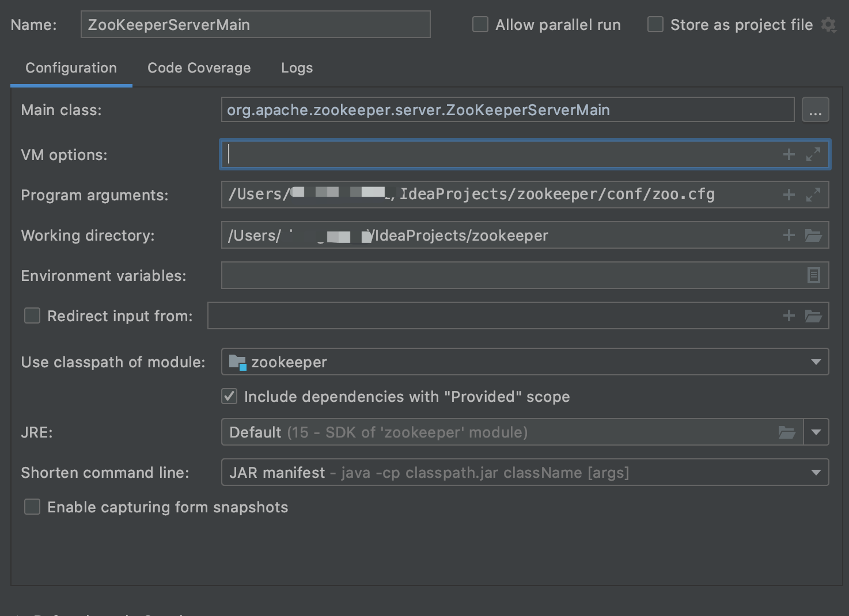Insert macro in VM options with plus icon

click(789, 154)
